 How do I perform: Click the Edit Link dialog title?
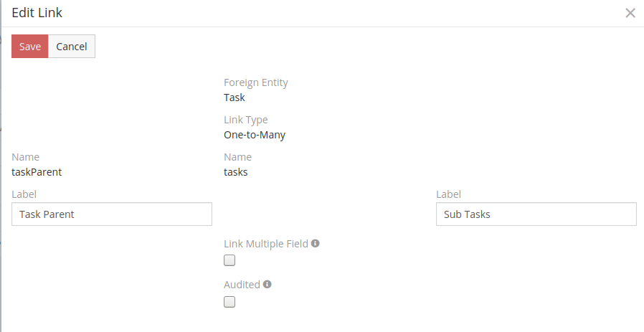pos(37,13)
